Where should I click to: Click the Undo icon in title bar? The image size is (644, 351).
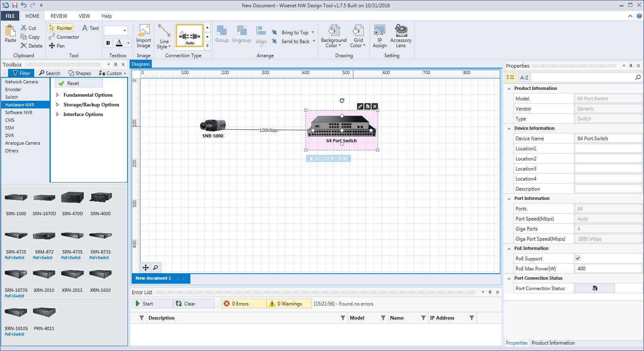[x=24, y=5]
